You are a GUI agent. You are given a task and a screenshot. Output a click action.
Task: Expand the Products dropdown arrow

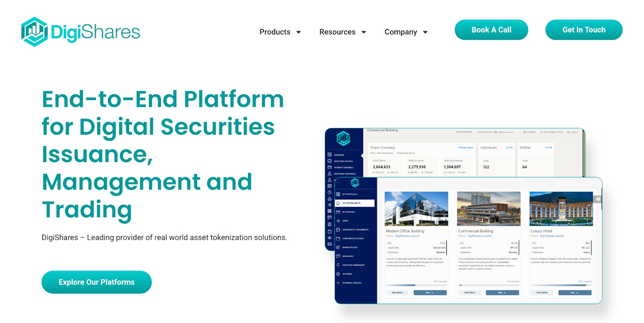coord(299,32)
